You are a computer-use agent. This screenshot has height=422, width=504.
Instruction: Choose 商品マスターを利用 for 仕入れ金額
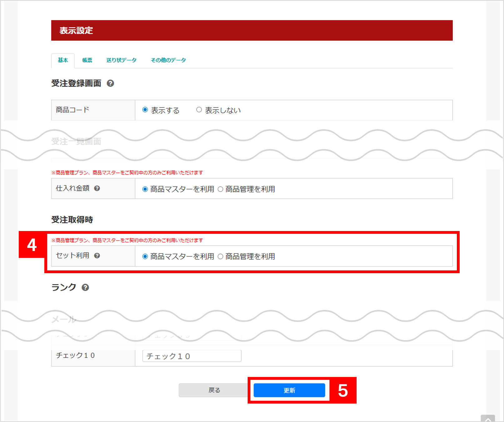145,189
